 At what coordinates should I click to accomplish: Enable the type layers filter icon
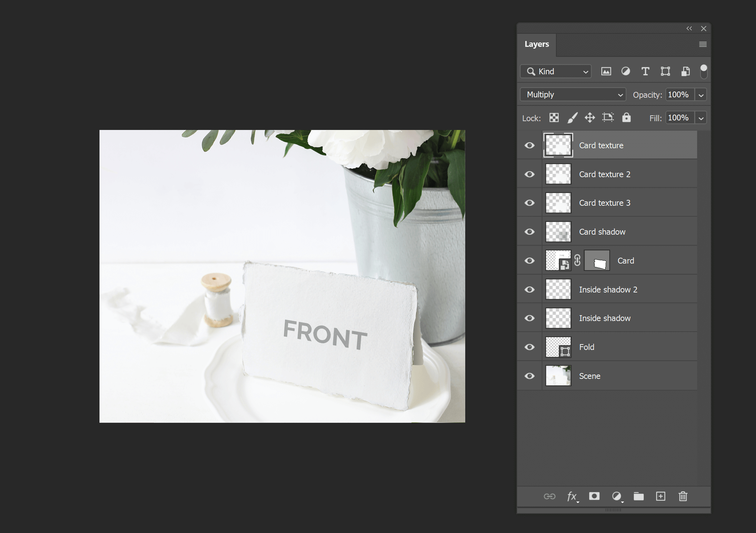pyautogui.click(x=645, y=71)
